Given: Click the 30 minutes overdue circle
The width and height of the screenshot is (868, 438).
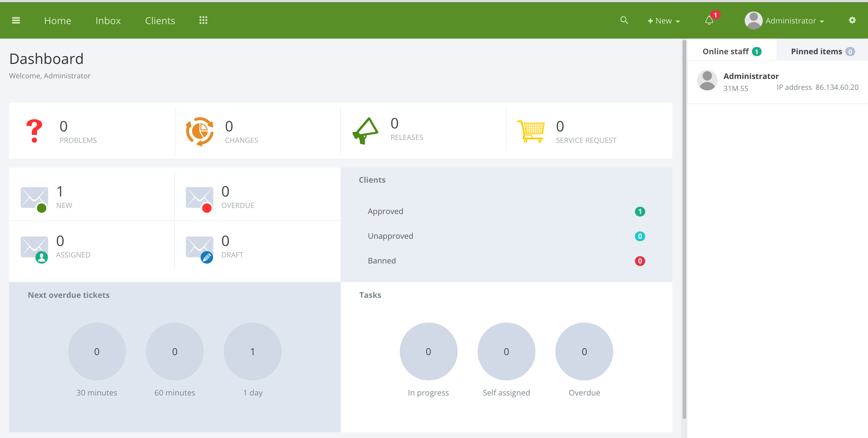Looking at the screenshot, I should click(x=97, y=351).
